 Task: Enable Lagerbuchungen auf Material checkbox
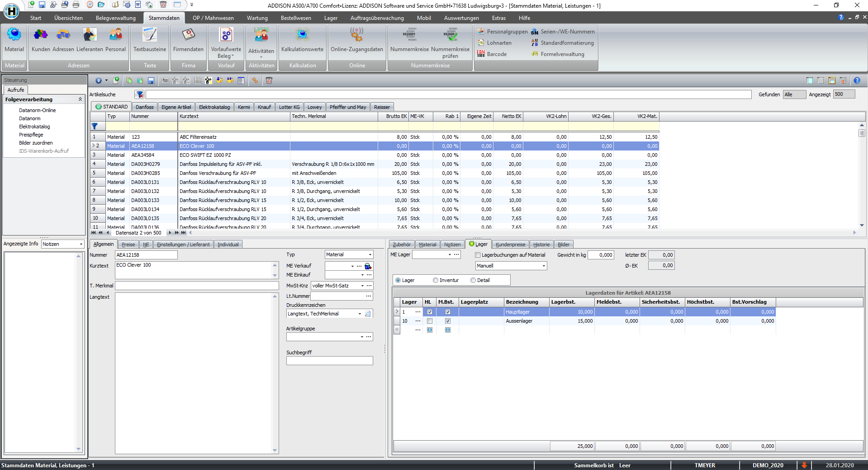click(478, 255)
